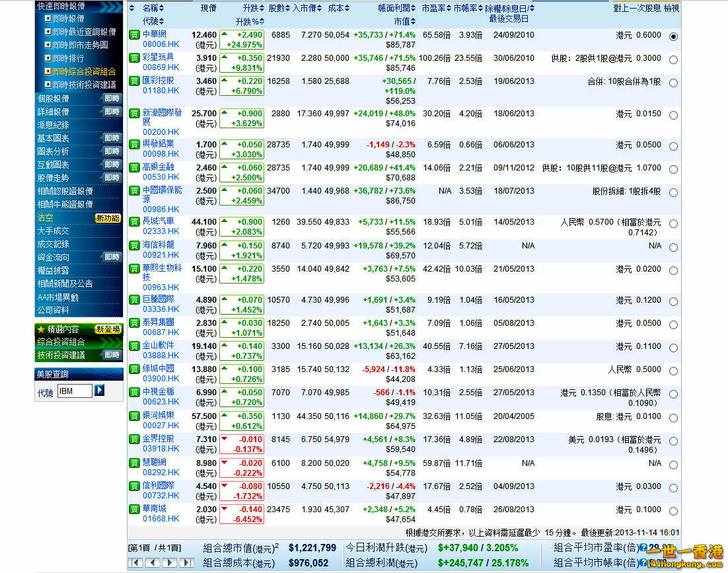The image size is (728, 573).
Task: Click the green buy icon for 長城汽車
Action: tap(134, 221)
